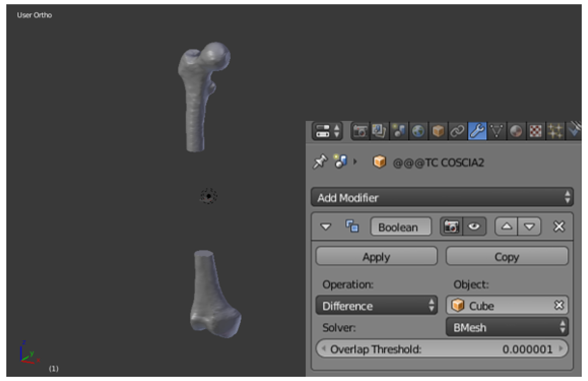Click the Copy button
Screen dimensions: 588x381
click(507, 256)
